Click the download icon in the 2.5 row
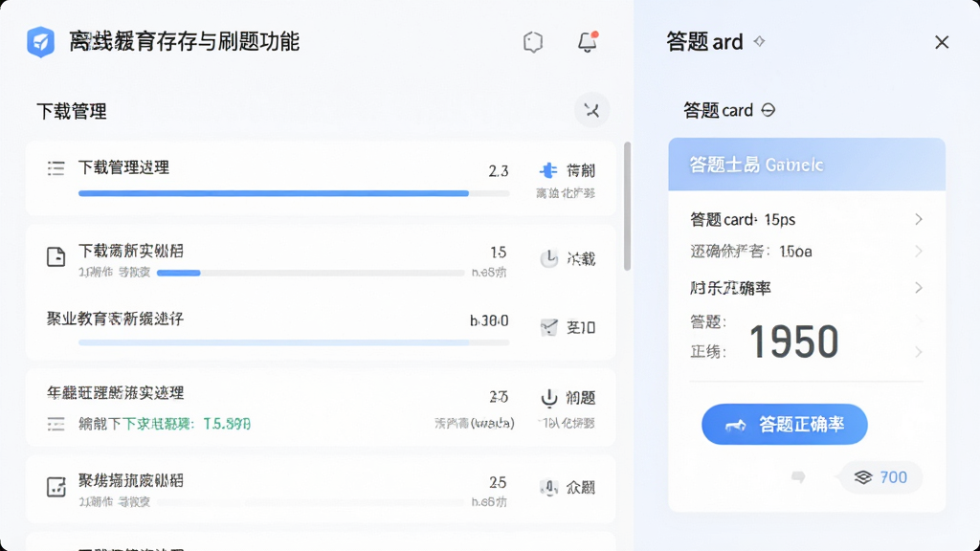 [x=548, y=397]
